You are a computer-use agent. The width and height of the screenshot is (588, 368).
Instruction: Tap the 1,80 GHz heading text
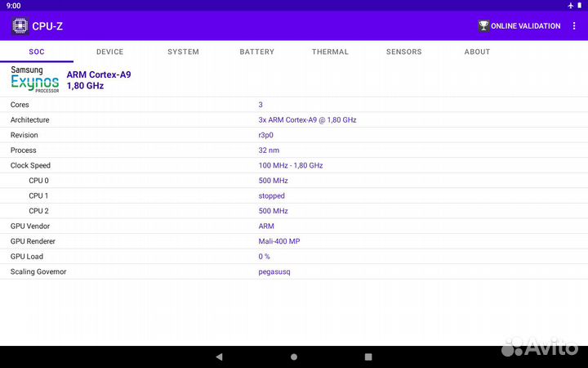(85, 86)
